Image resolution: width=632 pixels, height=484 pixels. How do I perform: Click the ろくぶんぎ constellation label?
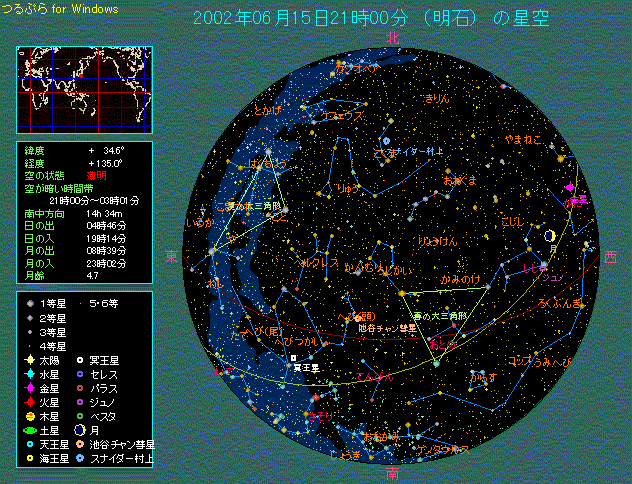point(560,303)
